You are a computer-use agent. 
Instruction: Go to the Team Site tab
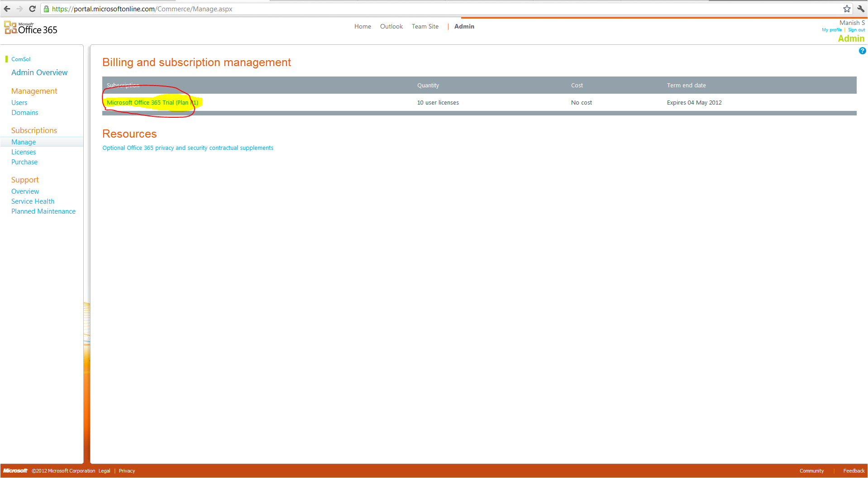coord(425,27)
